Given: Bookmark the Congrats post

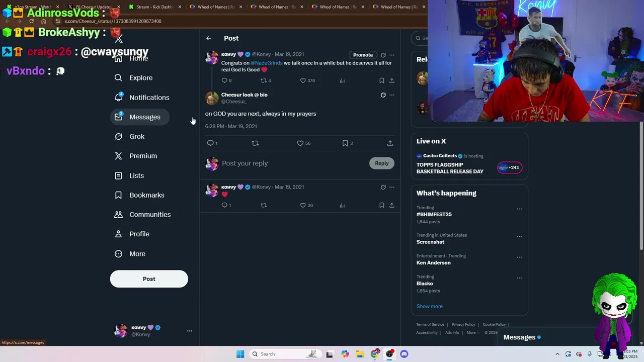Looking at the screenshot, I should [x=381, y=80].
